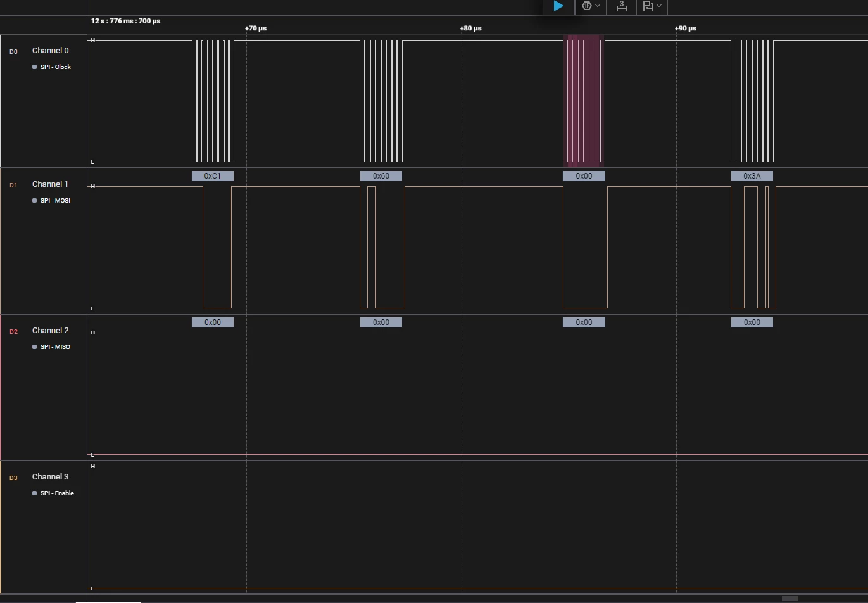
Task: Expand the dropdown arrow beside the 1F icon
Action: coord(598,6)
